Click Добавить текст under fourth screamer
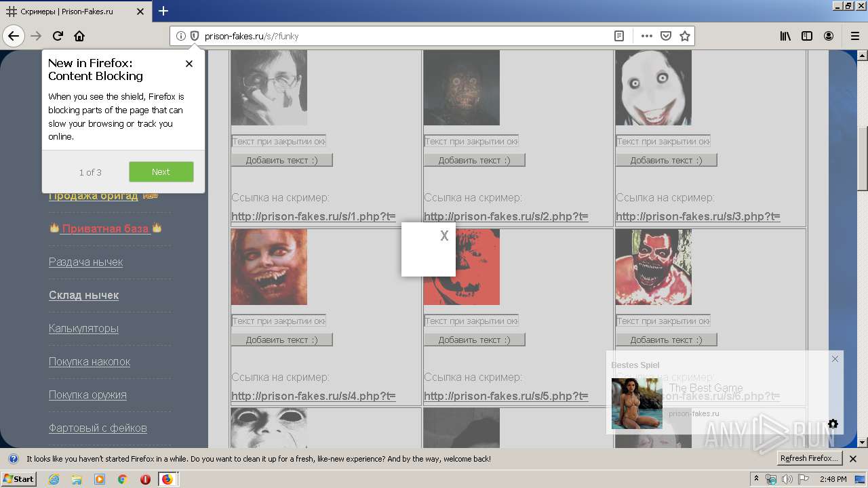868x488 pixels. tap(282, 340)
